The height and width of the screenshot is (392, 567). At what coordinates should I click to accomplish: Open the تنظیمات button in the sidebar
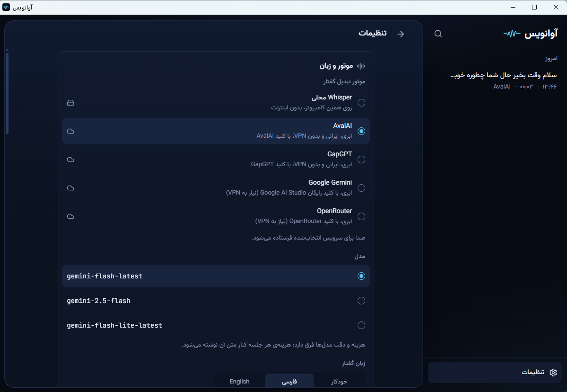click(495, 373)
